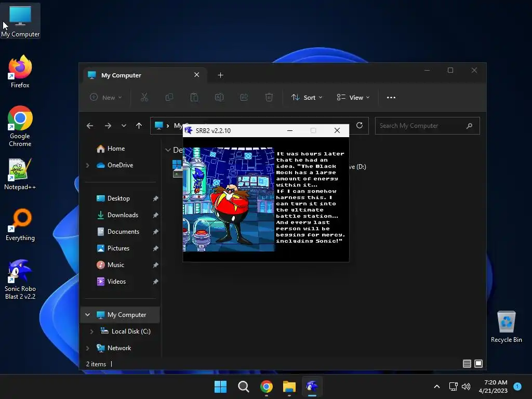The height and width of the screenshot is (399, 532).
Task: Switch to large thumbnails view icon
Action: click(x=478, y=364)
